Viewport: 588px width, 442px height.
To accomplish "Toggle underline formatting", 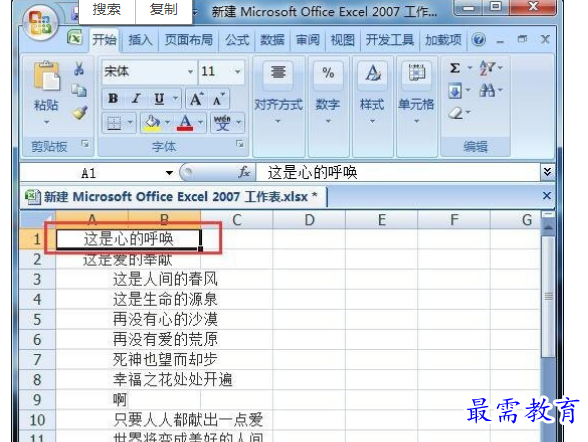I will (159, 99).
